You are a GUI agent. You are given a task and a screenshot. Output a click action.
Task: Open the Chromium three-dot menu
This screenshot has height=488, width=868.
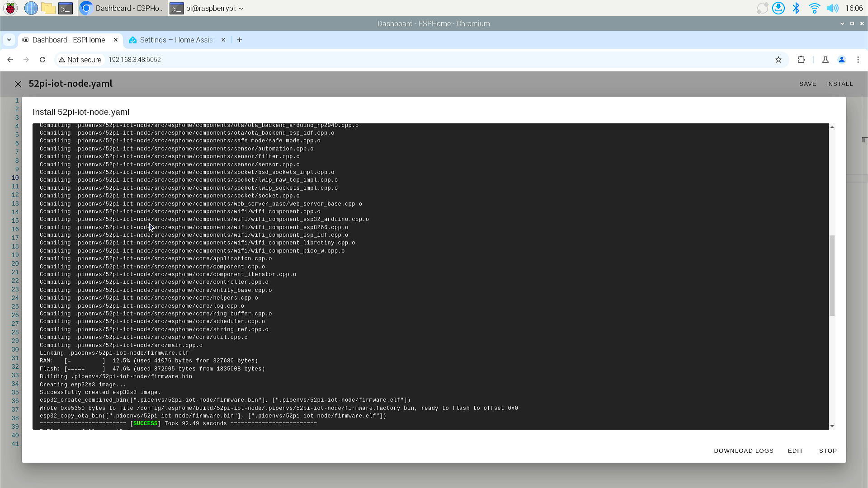pyautogui.click(x=858, y=60)
